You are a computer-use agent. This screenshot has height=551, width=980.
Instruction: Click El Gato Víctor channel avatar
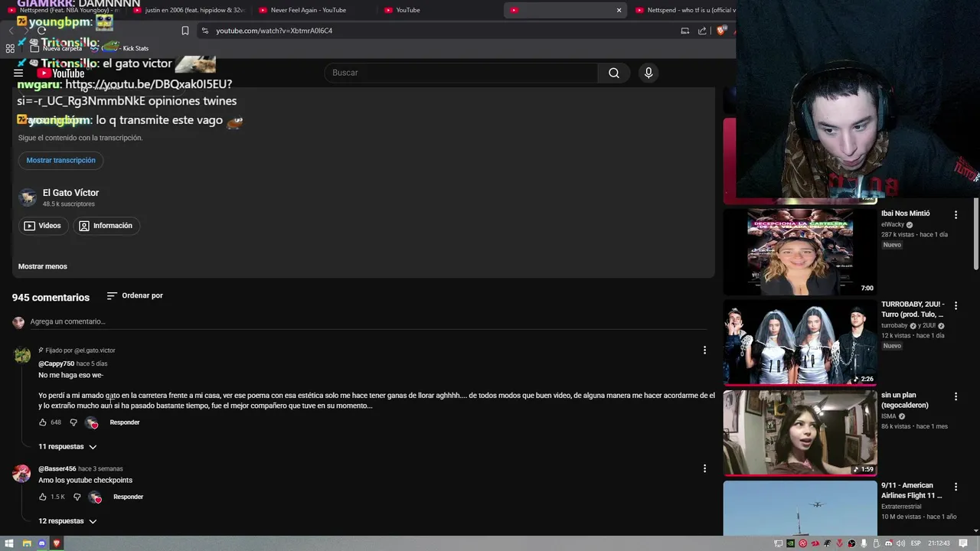click(28, 197)
